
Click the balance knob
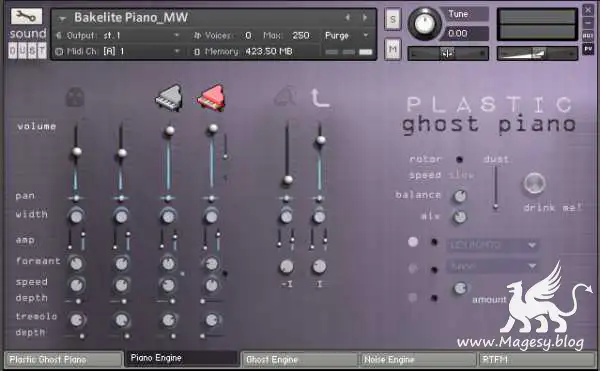coord(460,196)
